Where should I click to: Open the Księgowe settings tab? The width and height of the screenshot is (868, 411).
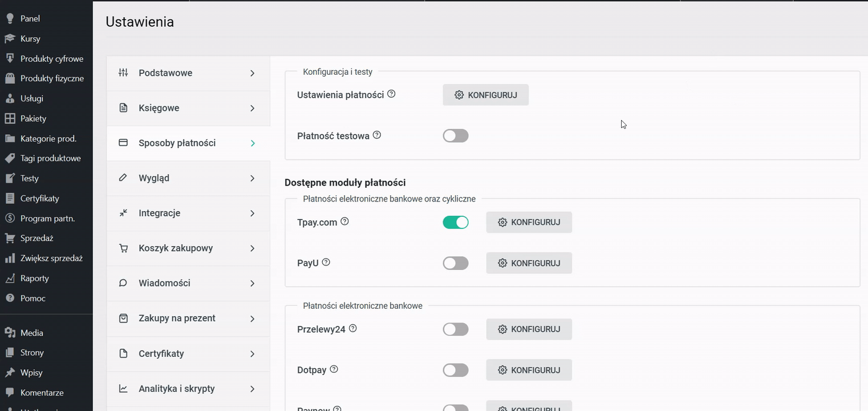[x=188, y=108]
